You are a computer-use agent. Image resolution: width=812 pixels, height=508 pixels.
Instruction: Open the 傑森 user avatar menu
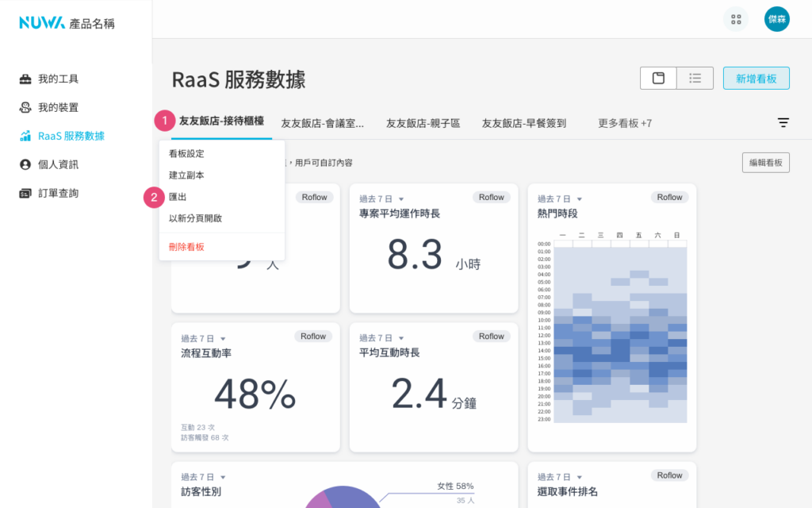pyautogui.click(x=777, y=19)
